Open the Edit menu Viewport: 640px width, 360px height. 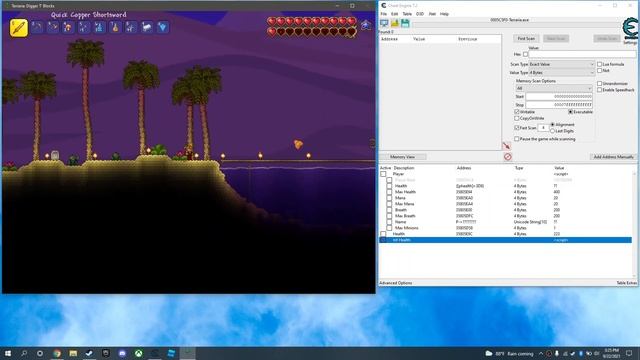394,14
